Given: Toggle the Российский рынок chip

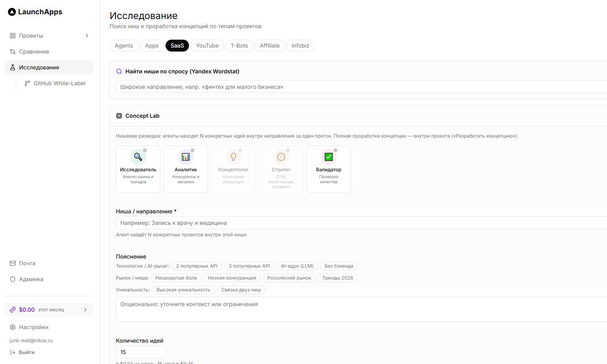Looking at the screenshot, I should [289, 278].
